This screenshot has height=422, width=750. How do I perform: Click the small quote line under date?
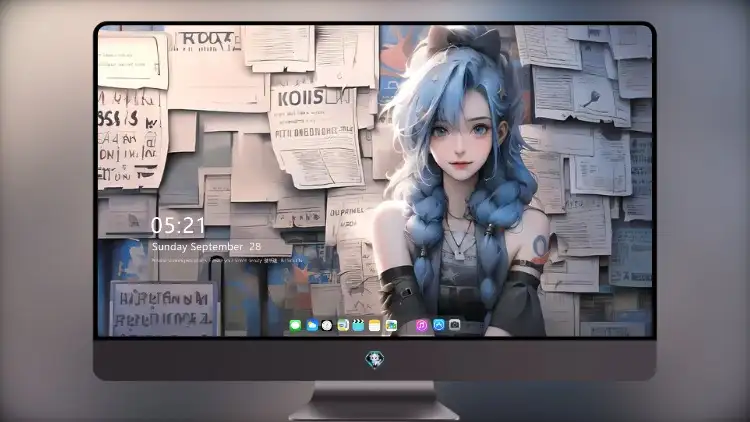click(227, 261)
